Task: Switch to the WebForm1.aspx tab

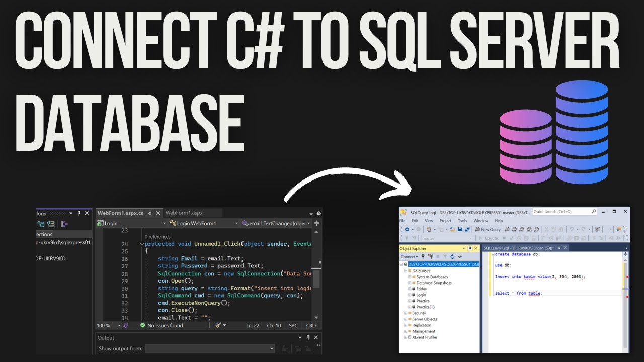Action: (184, 213)
